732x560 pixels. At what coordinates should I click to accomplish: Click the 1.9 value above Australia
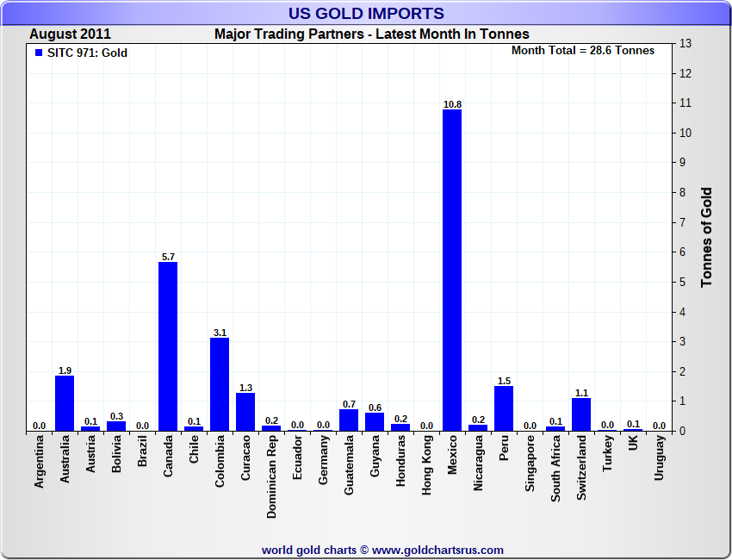(x=65, y=370)
